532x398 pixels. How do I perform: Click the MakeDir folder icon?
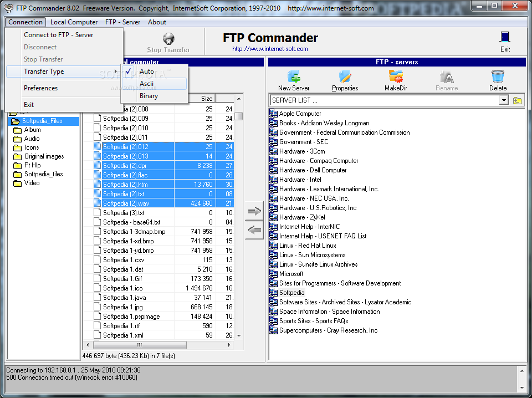[x=396, y=76]
